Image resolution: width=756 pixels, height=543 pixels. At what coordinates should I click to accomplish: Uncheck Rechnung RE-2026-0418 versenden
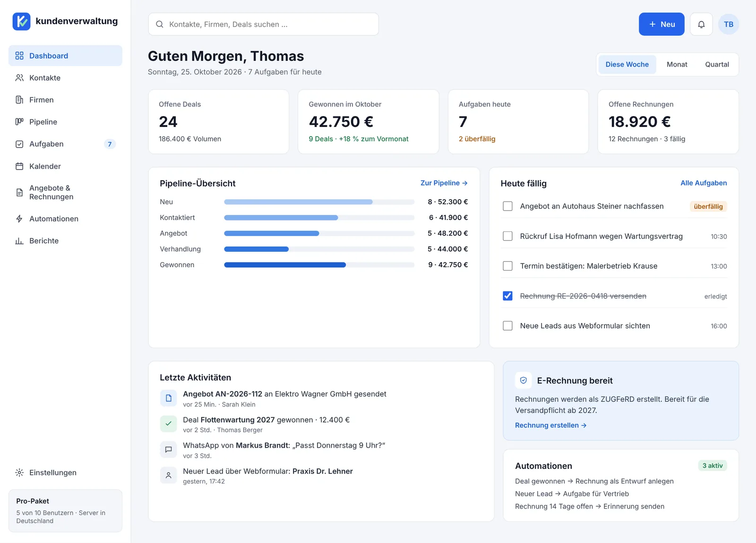[x=507, y=296]
